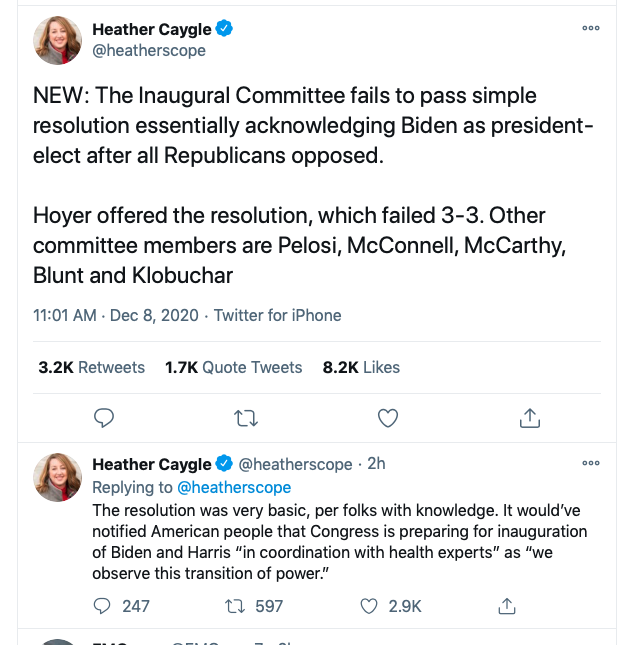The width and height of the screenshot is (634, 645).
Task: Open more options menu on reply tweet
Action: pos(591,463)
